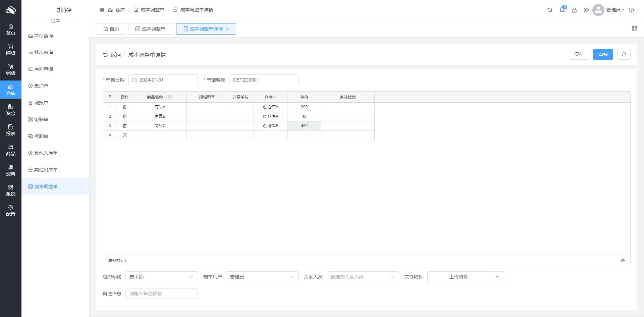Click the search icon in top bar
Image resolution: width=644 pixels, height=317 pixels.
click(550, 10)
